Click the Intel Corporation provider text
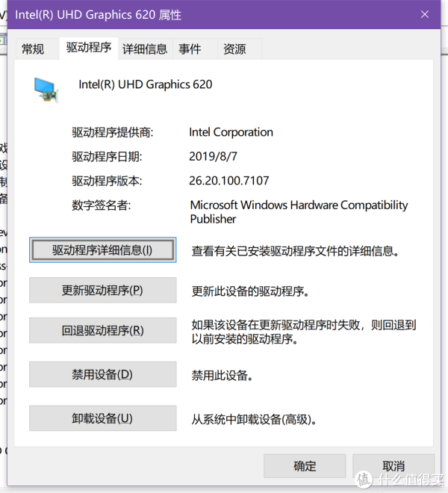 pyautogui.click(x=231, y=132)
